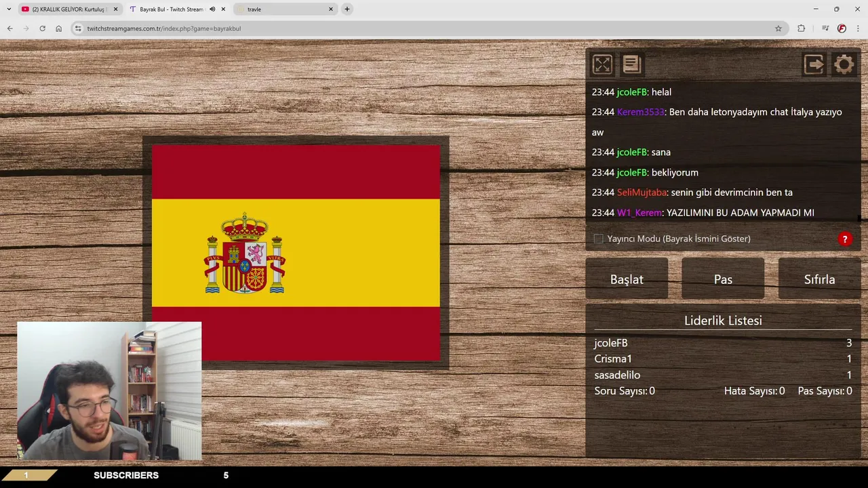Click Kerem3533 username in chat
This screenshot has height=488, width=868.
641,112
